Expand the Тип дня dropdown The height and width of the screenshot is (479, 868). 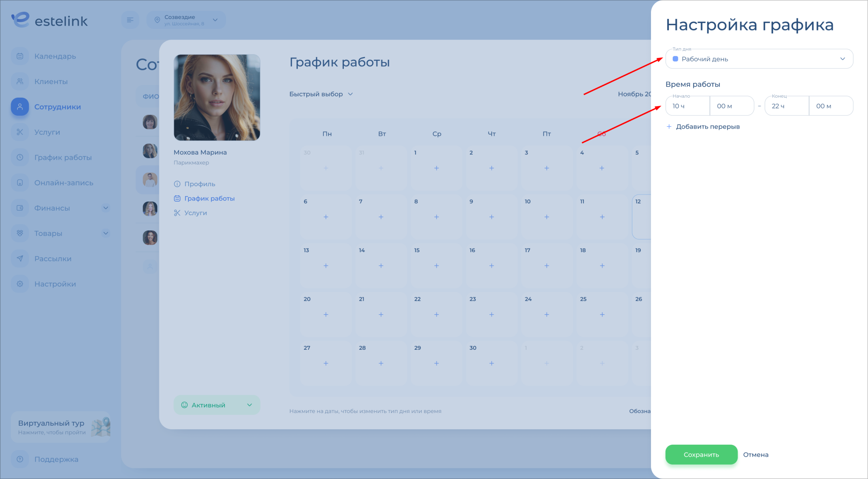tap(759, 59)
